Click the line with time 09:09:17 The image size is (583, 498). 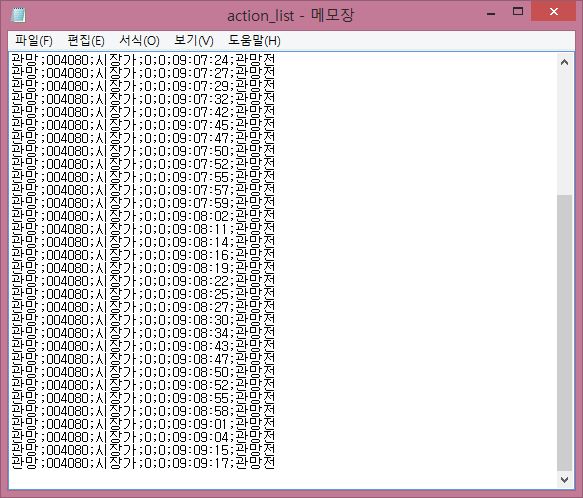(x=143, y=463)
